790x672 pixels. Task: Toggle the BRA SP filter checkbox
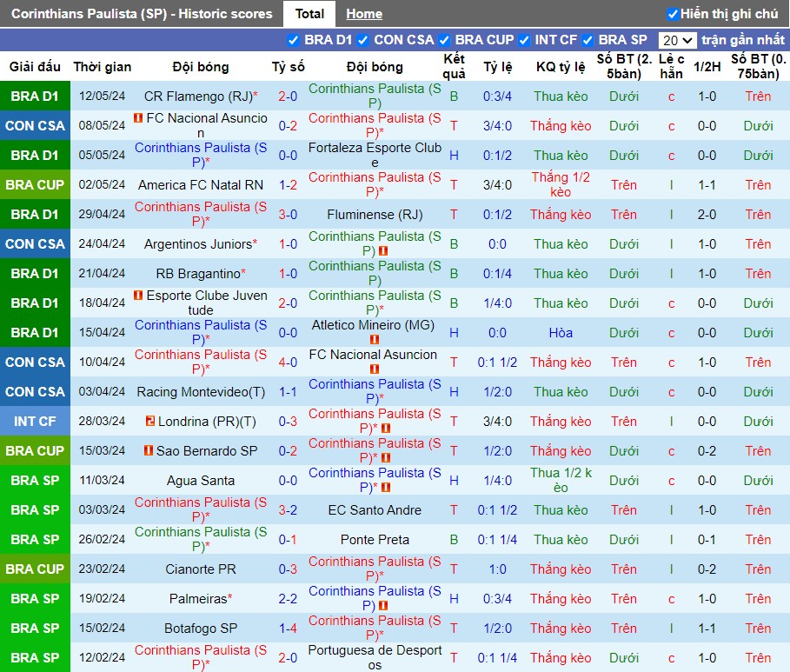tap(587, 40)
